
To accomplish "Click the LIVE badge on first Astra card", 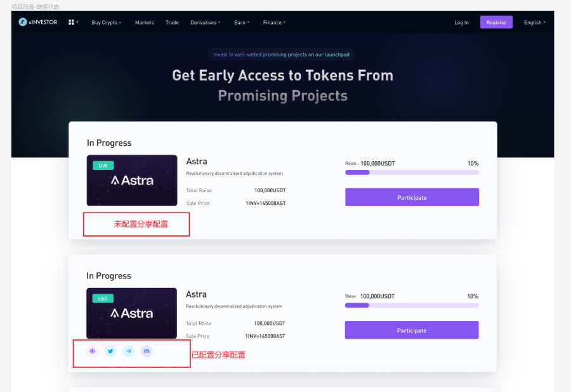I will pos(103,166).
